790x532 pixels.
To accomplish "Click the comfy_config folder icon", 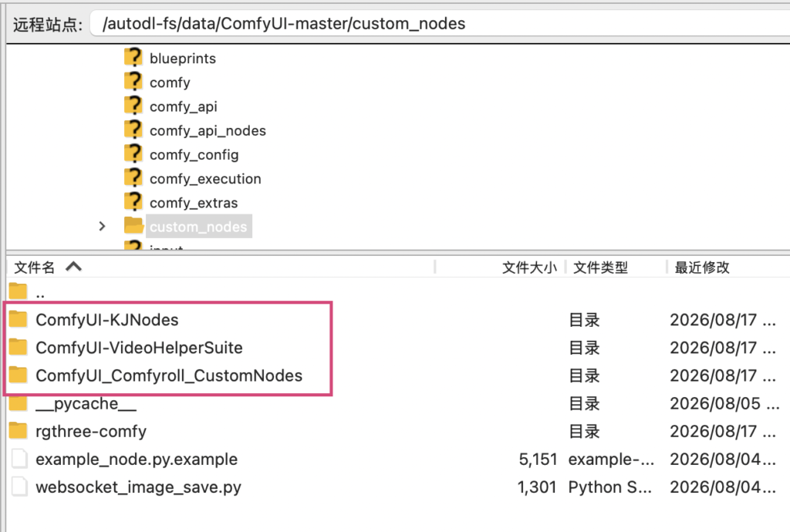I will [x=133, y=154].
